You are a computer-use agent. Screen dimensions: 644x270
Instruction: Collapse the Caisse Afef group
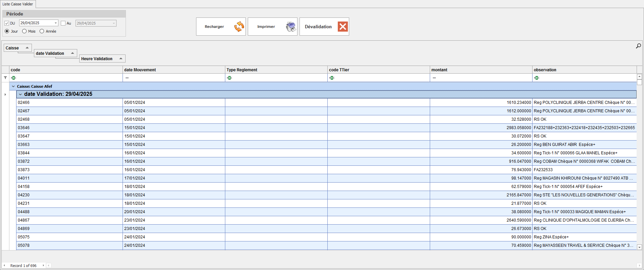13,86
